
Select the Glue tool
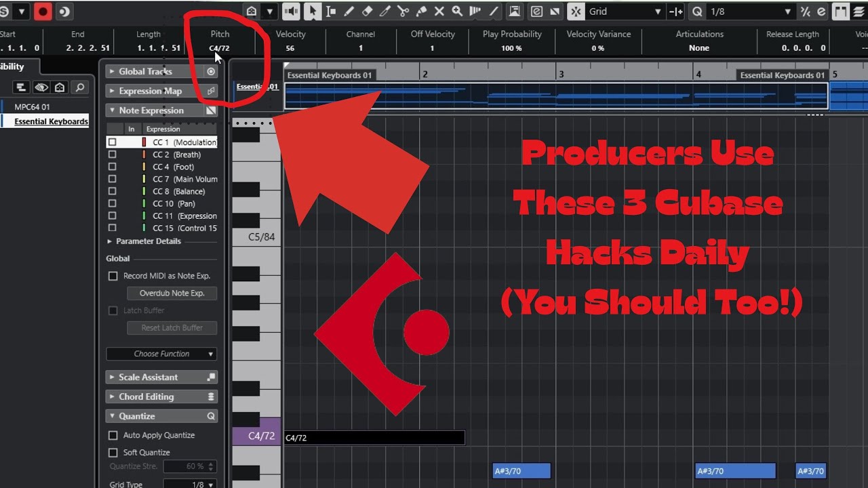click(x=420, y=12)
